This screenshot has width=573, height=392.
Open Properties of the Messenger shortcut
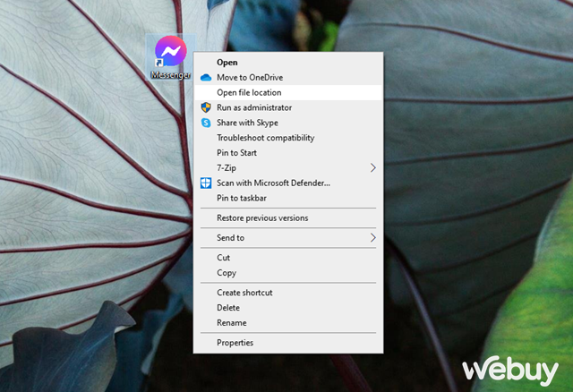[x=235, y=343]
